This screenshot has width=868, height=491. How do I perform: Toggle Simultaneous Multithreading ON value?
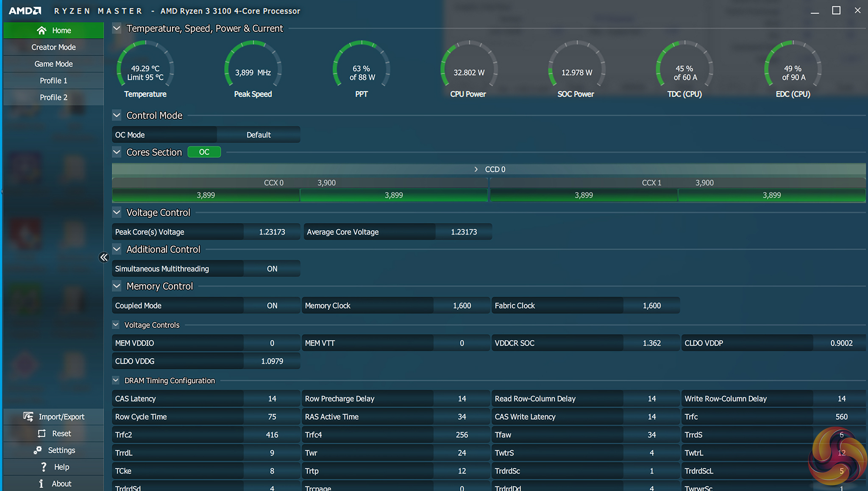[x=272, y=269]
